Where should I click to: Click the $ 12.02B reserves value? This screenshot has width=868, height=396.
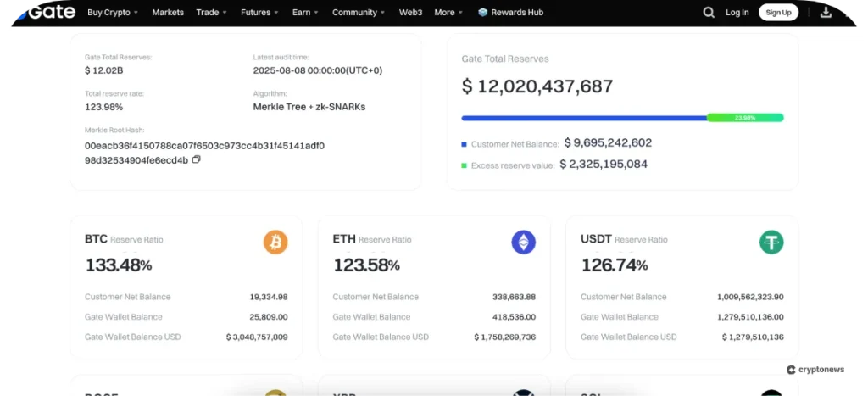[103, 70]
